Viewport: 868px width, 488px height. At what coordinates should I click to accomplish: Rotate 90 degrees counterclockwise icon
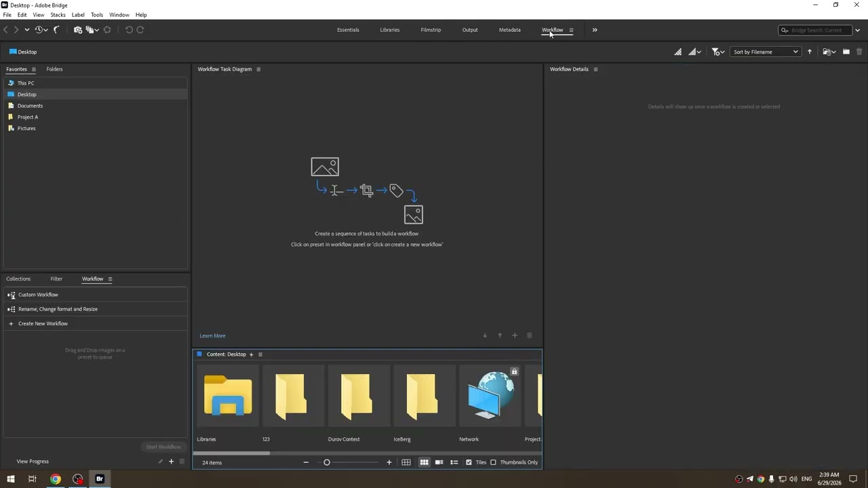129,30
